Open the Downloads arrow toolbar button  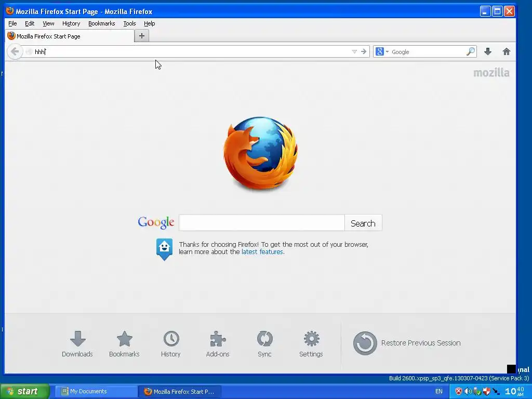487,51
